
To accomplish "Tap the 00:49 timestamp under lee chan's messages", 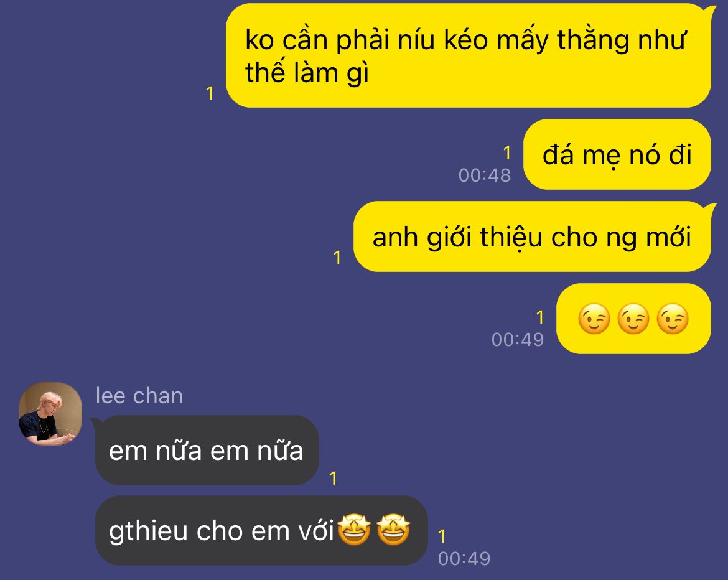I will (464, 559).
